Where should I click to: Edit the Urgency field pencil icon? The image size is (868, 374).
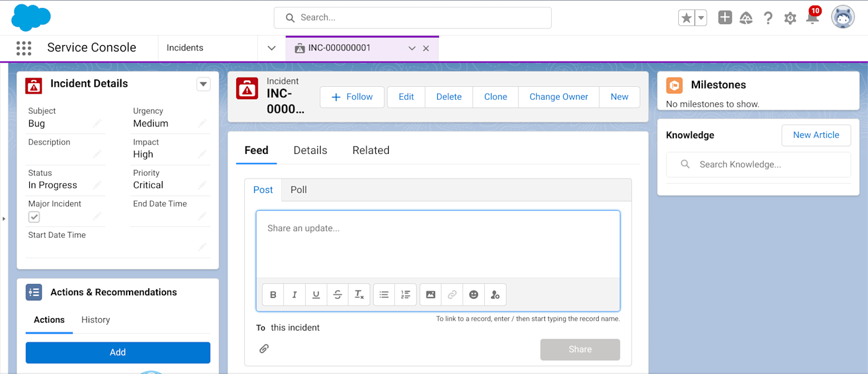click(x=202, y=123)
